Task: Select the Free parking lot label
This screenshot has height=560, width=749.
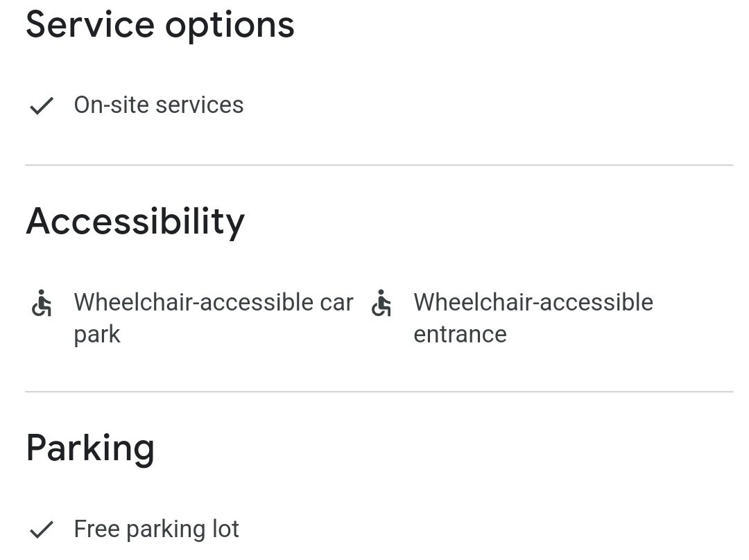Action: point(156,530)
